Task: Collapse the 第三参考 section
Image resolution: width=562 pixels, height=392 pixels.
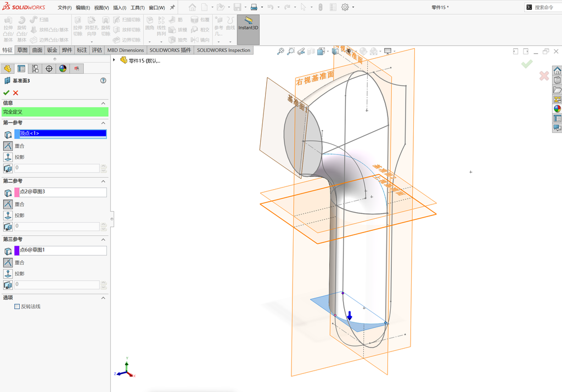Action: point(103,240)
